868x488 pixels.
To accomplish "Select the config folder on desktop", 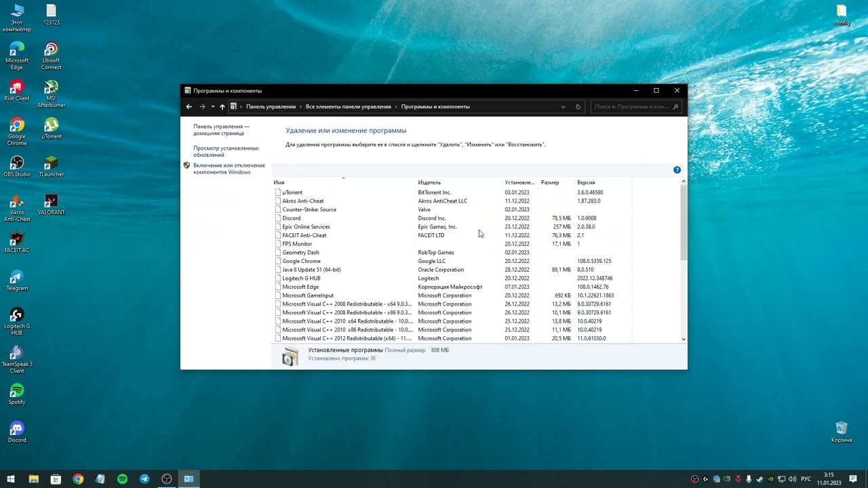I will click(842, 15).
